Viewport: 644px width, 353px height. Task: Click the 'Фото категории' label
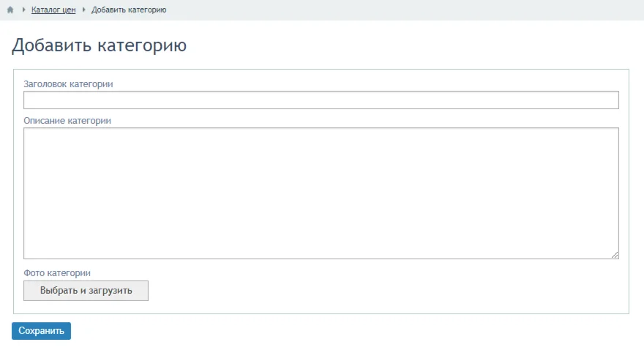pos(57,273)
